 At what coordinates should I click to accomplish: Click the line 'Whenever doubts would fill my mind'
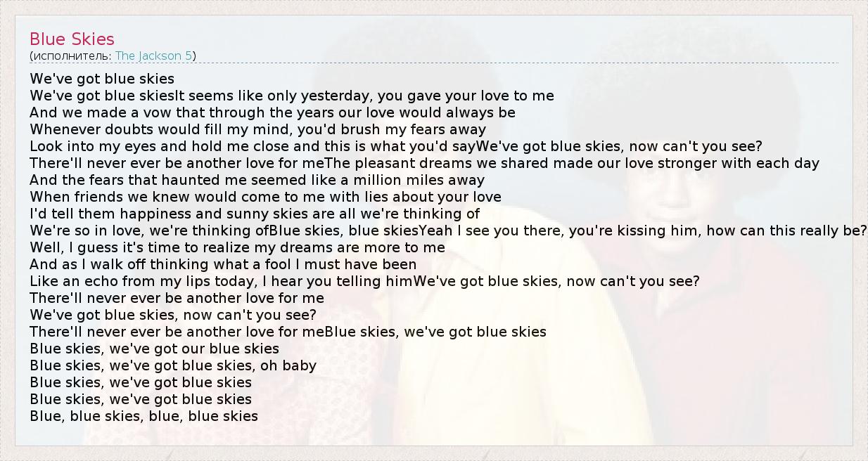point(257,129)
